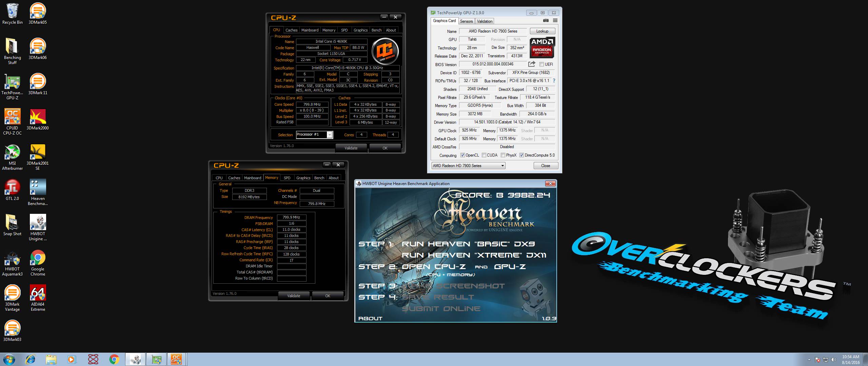Click the GPU-Z BIOS share/export icon
Viewport: 868px width, 366px height.
click(x=532, y=64)
